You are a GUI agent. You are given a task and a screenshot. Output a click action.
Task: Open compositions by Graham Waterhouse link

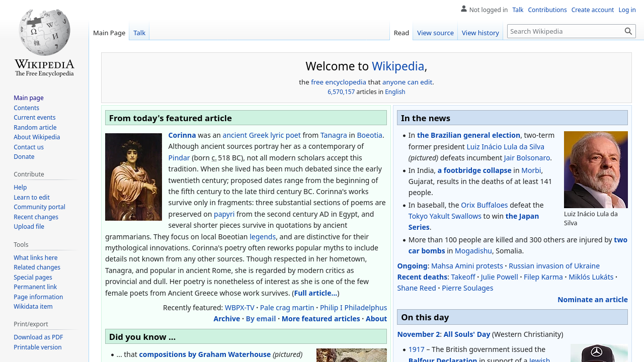point(205,354)
